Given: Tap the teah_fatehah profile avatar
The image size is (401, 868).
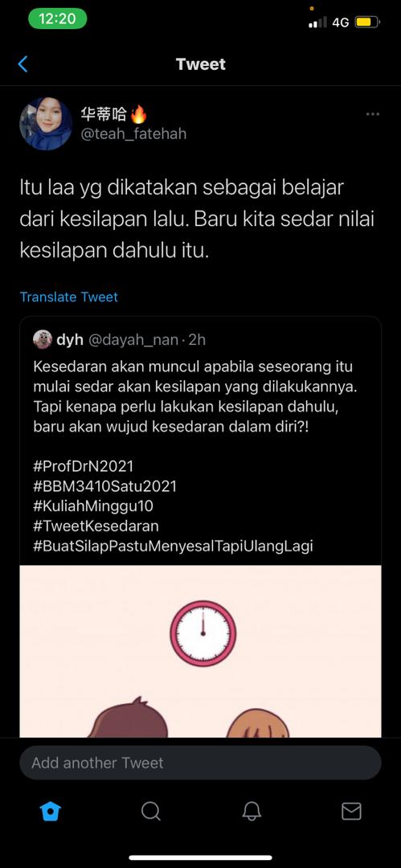Looking at the screenshot, I should [46, 124].
